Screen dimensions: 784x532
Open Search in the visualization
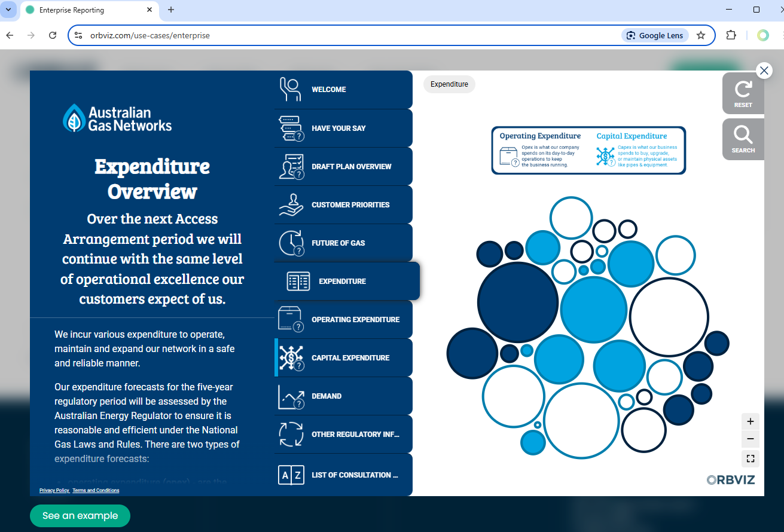tap(743, 139)
